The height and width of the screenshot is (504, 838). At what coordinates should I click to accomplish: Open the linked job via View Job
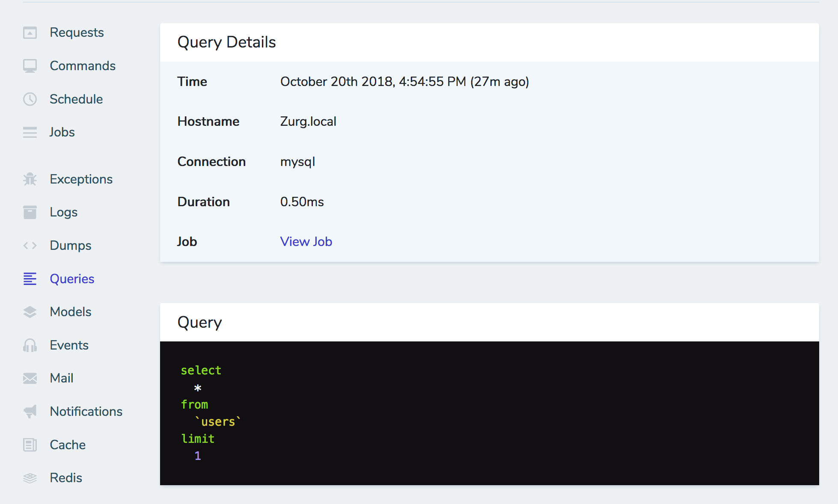[306, 241]
